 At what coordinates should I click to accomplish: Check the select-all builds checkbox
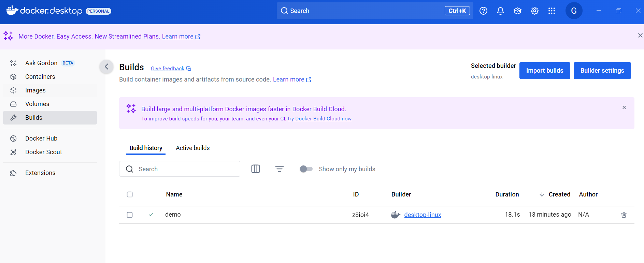[130, 194]
